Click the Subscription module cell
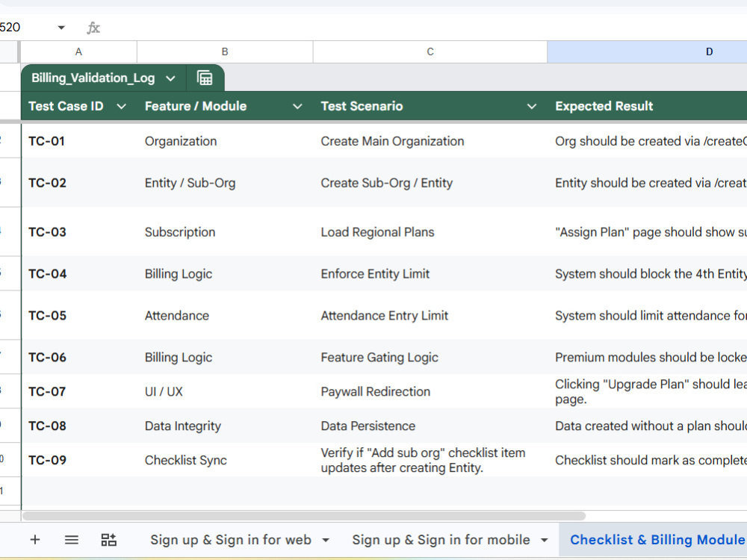Viewport: 747px width, 560px height. [x=225, y=232]
